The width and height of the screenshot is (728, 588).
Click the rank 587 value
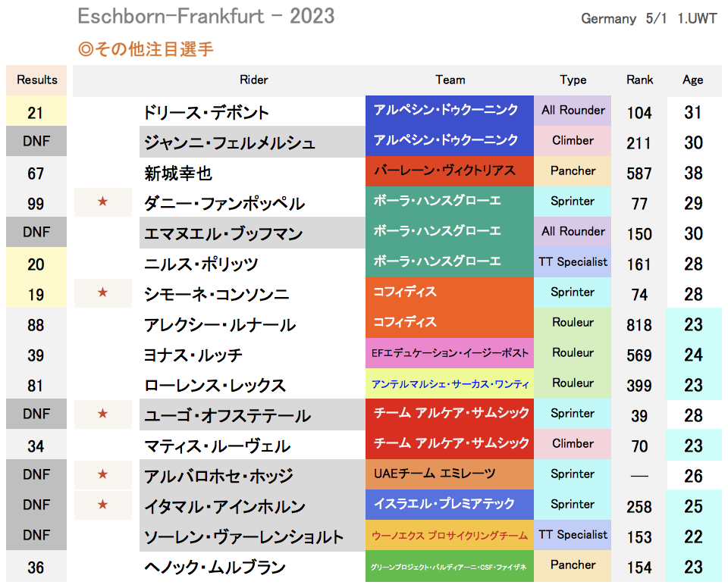[639, 174]
